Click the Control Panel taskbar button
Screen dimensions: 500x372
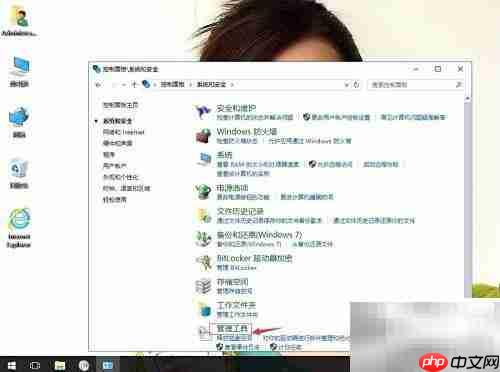point(108,365)
